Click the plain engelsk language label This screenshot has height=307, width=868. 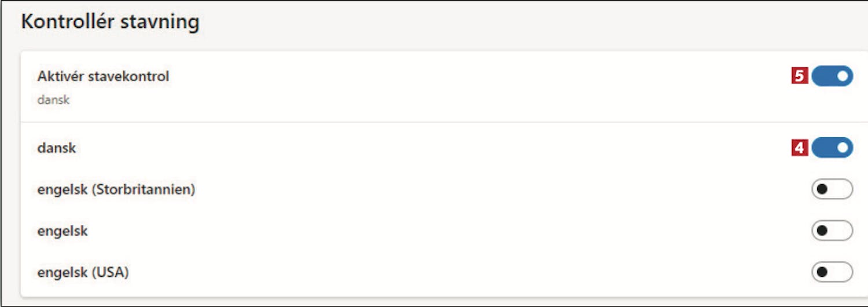[62, 231]
